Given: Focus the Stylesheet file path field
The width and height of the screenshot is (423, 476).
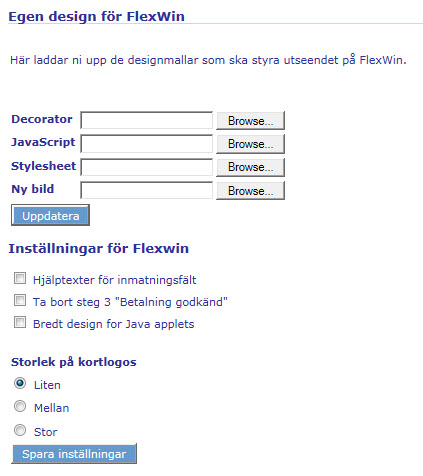Looking at the screenshot, I should pos(146,167).
